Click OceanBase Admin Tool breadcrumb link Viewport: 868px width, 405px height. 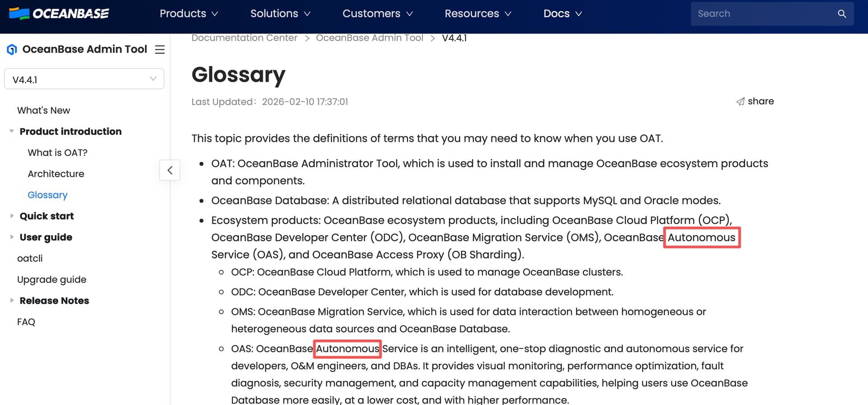coord(369,38)
